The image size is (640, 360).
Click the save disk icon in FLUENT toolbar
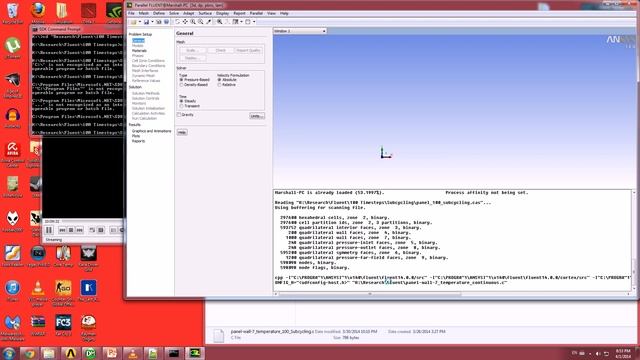point(146,22)
